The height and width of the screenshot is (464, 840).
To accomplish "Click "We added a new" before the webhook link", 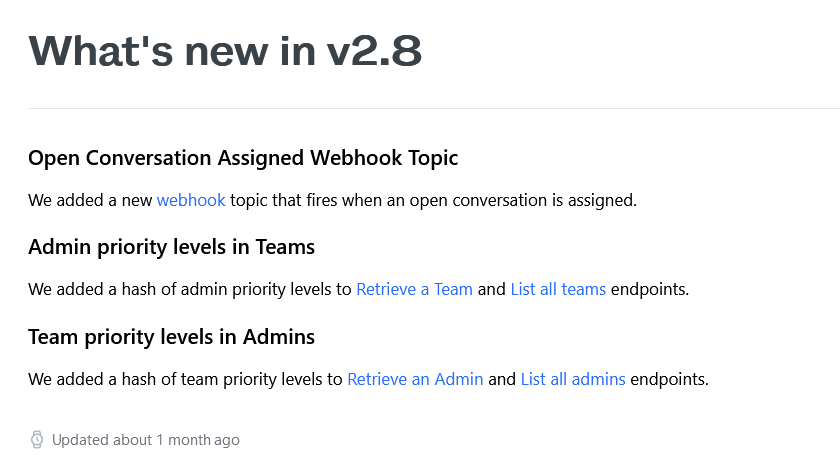I will (x=90, y=200).
